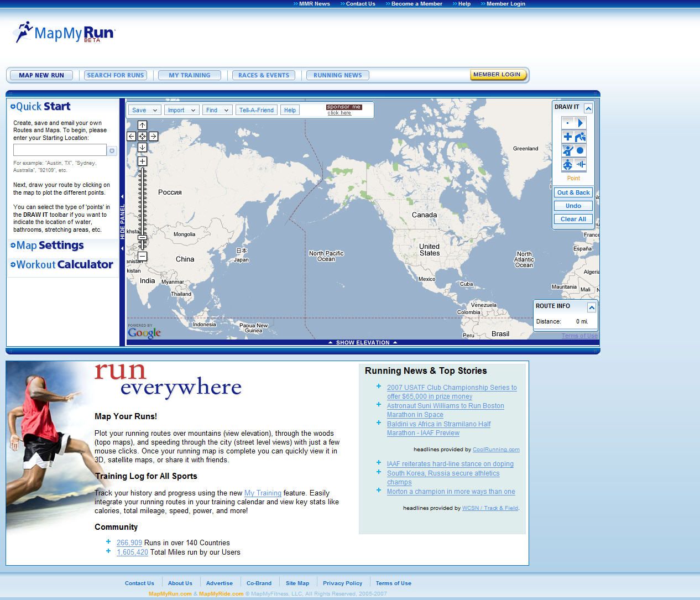Viewport: 700px width, 600px height.
Task: Click plus icon beside Baldini vs Africa headline
Action: pos(379,423)
